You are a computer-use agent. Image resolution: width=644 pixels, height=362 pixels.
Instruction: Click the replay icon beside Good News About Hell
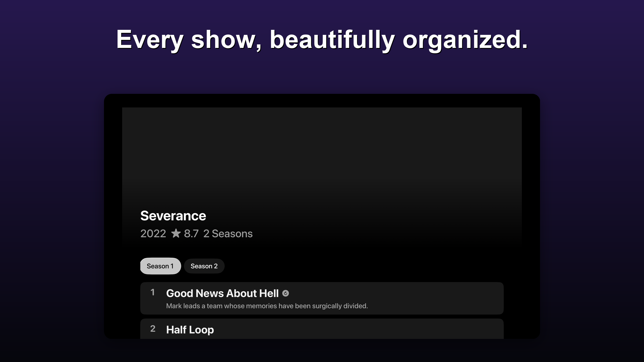[x=285, y=293]
